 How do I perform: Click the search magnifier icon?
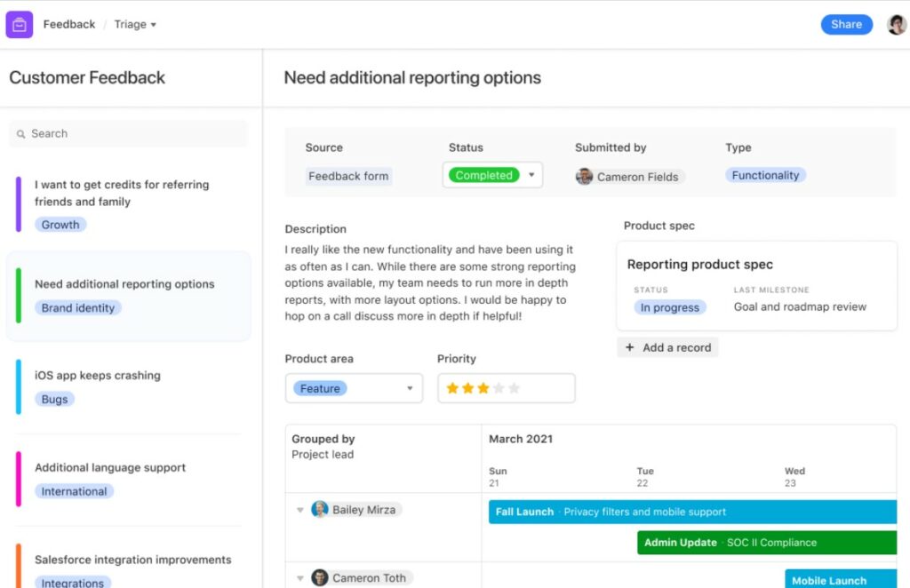click(x=21, y=134)
